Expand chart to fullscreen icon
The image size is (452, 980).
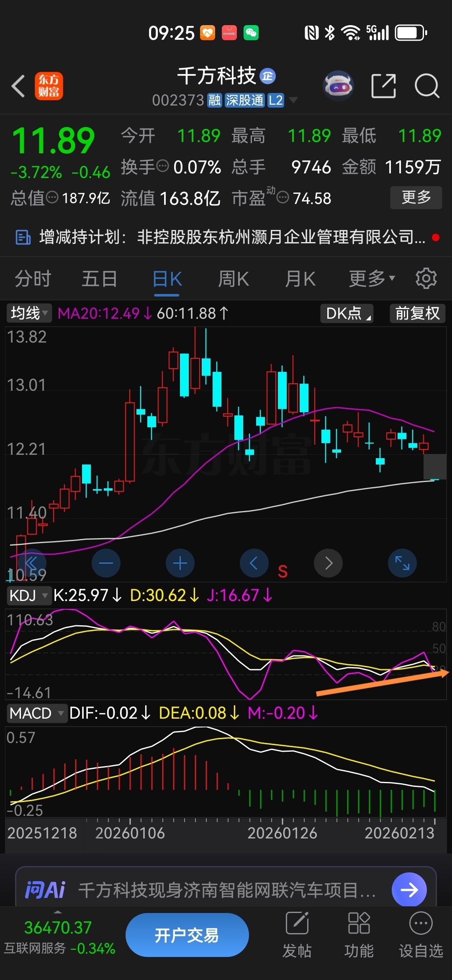pos(402,563)
